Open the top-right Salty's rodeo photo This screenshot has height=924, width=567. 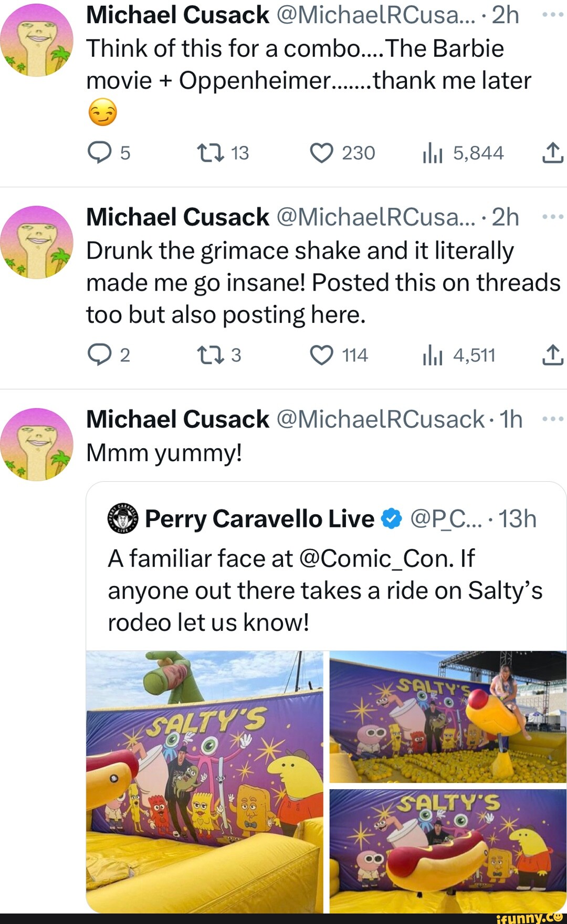[x=448, y=717]
